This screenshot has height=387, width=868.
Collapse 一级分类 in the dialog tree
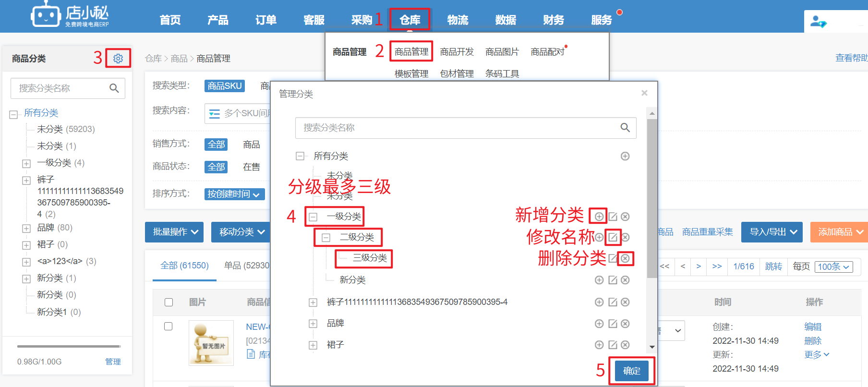313,217
